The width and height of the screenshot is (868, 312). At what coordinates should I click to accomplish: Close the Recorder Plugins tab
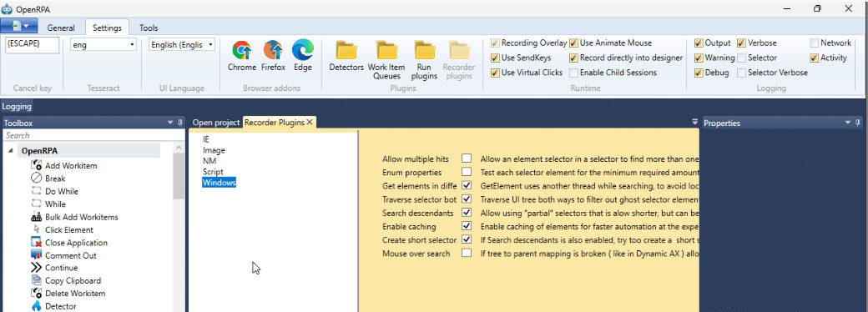pyautogui.click(x=310, y=123)
